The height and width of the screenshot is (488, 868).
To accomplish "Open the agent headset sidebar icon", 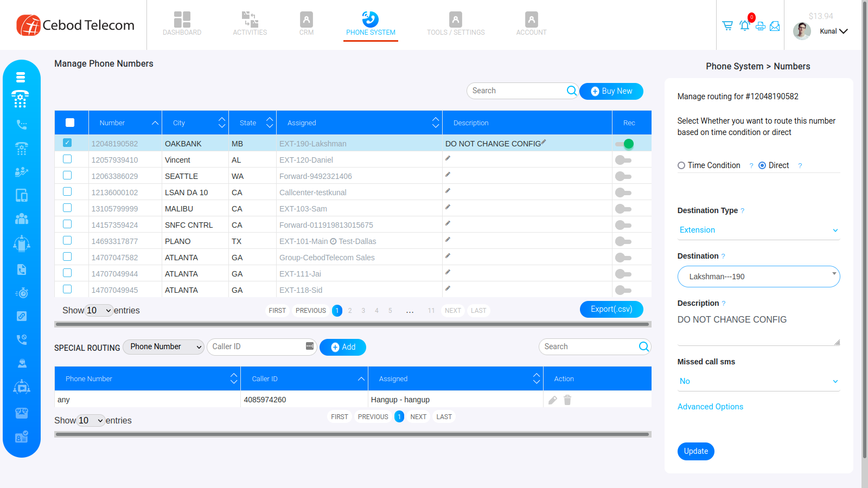I will [21, 363].
